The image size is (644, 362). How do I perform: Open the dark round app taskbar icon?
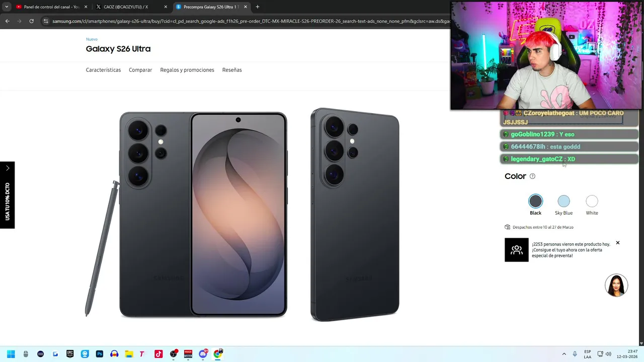(41, 354)
